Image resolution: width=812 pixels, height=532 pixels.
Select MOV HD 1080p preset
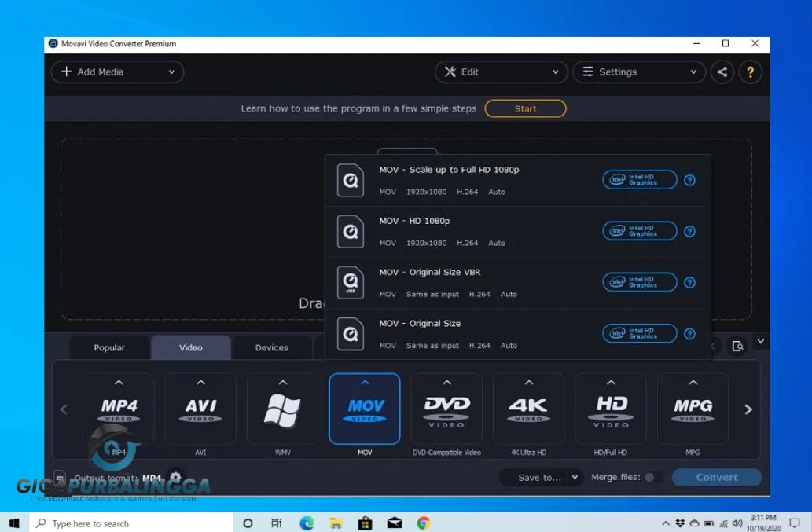click(517, 232)
